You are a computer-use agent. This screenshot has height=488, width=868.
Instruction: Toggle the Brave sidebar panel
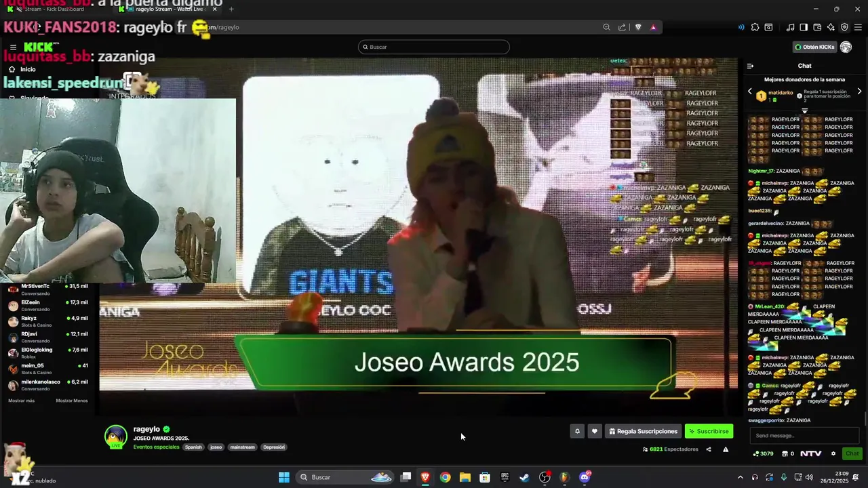click(x=804, y=27)
